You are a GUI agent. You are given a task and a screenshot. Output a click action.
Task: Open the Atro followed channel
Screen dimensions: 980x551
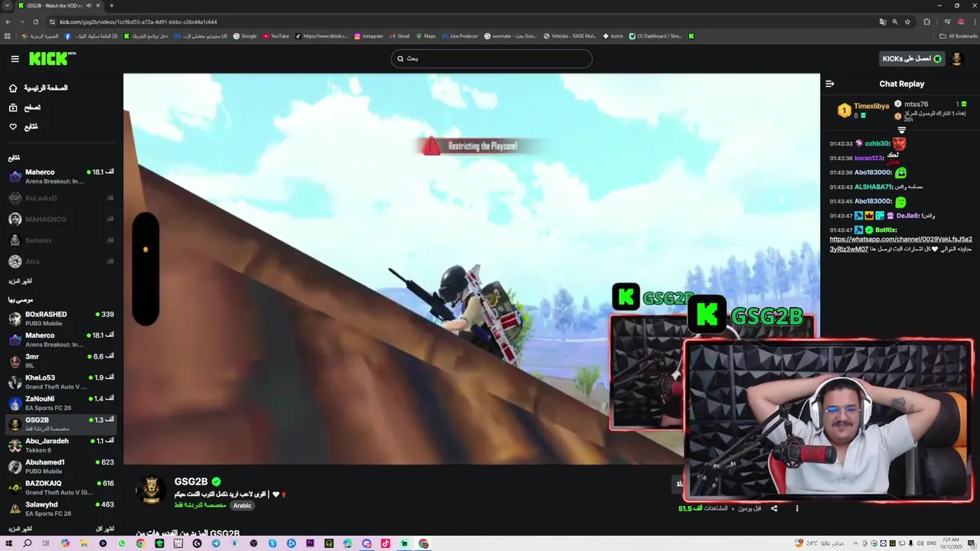coord(61,262)
